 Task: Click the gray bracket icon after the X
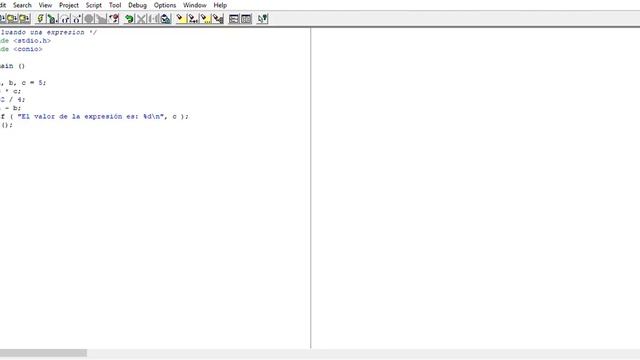tap(153, 19)
